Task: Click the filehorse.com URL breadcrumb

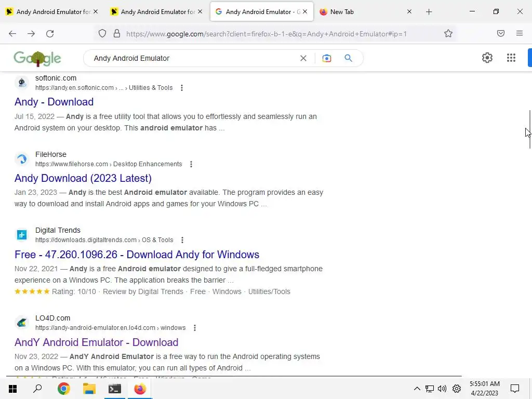Action: coord(109,164)
